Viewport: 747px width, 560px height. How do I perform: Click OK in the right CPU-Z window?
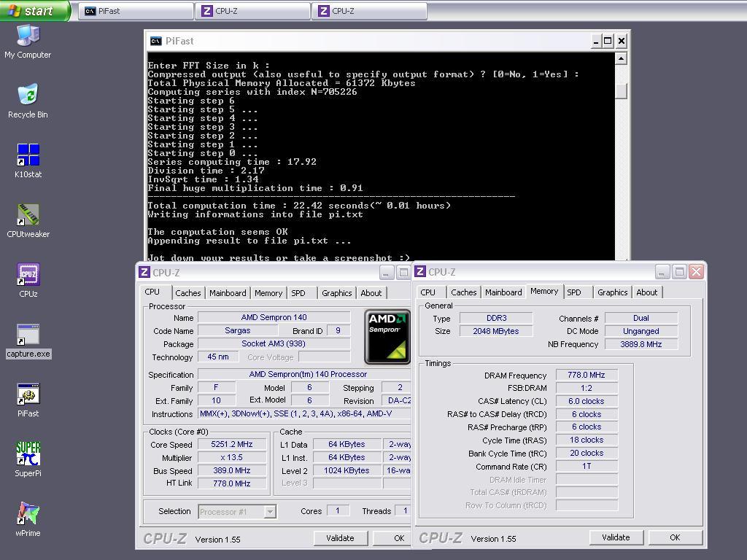pos(675,537)
